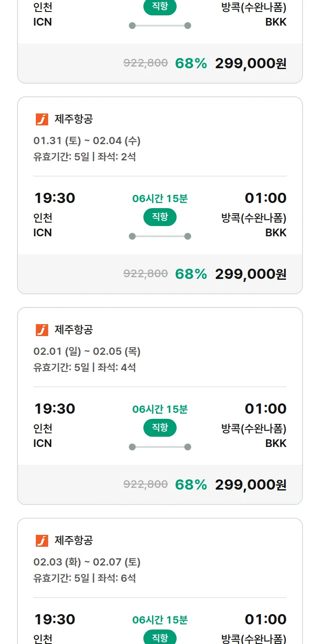The width and height of the screenshot is (320, 644).
Task: Tap 06시간 15분 duration on 02.03 flight
Action: pyautogui.click(x=160, y=620)
